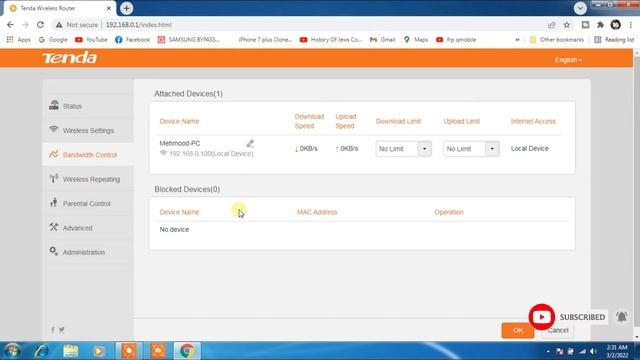Viewport: 640px width, 360px height.
Task: Open the Maps bookmark
Action: (x=416, y=40)
